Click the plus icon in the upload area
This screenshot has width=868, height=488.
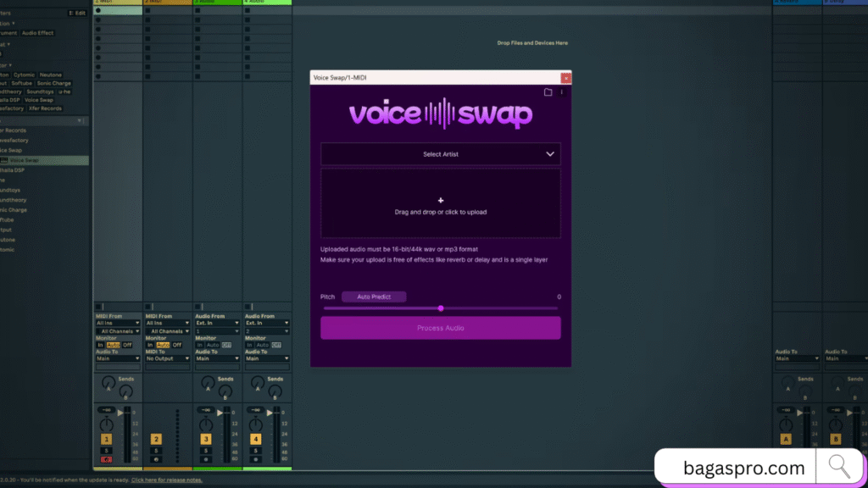coord(440,200)
